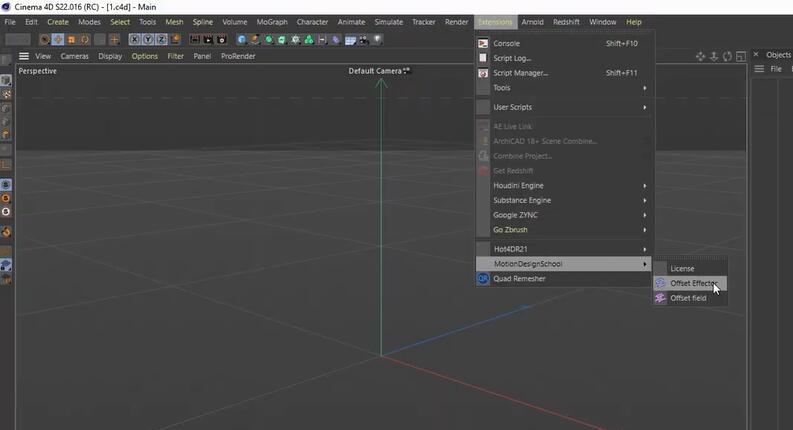Image resolution: width=793 pixels, height=430 pixels.
Task: Open the viewport View menu
Action: [43, 56]
